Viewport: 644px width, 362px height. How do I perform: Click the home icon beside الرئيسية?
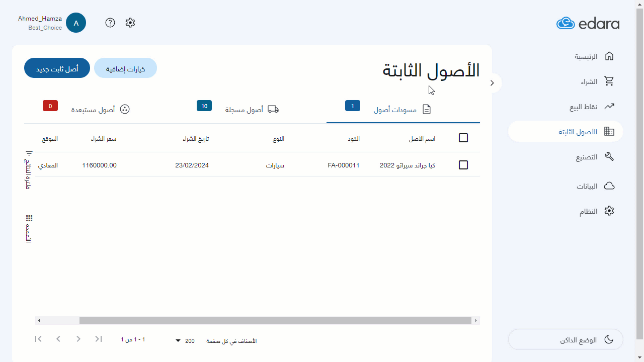tap(609, 56)
